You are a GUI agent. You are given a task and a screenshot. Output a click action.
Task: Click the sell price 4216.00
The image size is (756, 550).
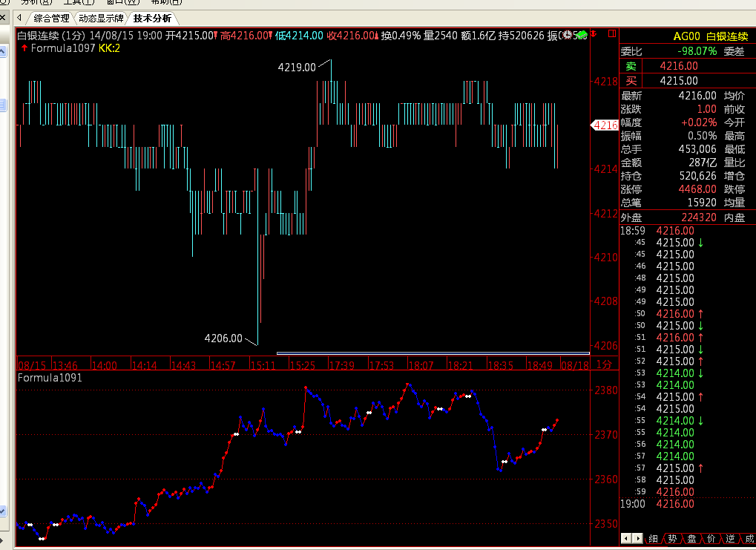tap(679, 66)
